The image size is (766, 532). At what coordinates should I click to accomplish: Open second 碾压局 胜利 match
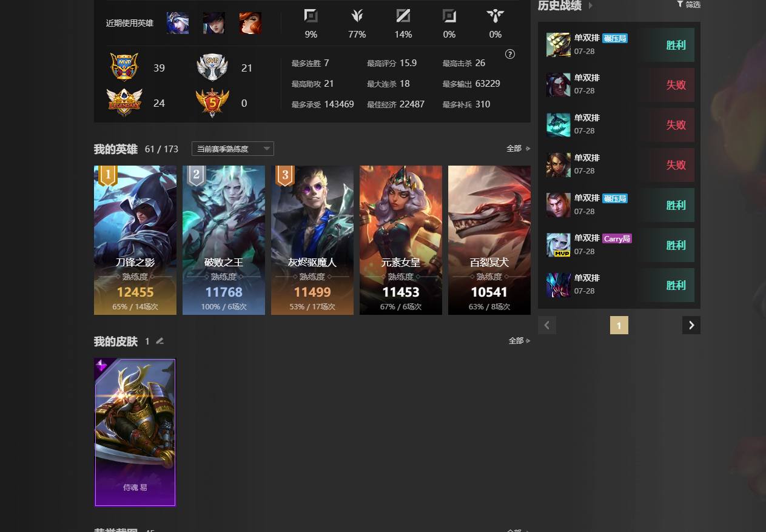click(619, 205)
